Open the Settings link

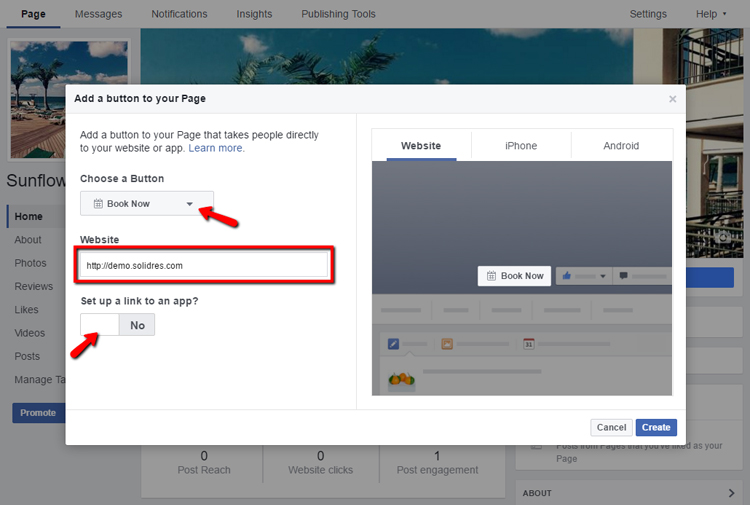648,14
